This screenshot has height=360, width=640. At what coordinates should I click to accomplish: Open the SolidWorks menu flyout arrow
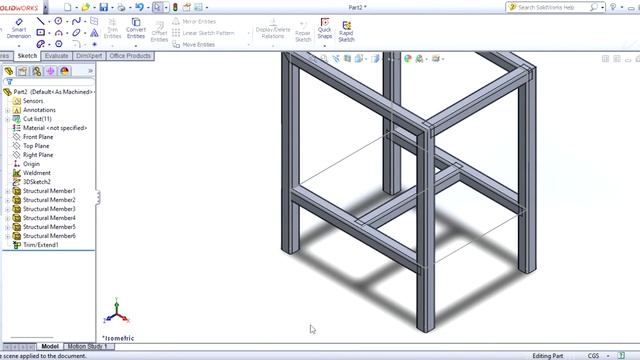[x=45, y=7]
